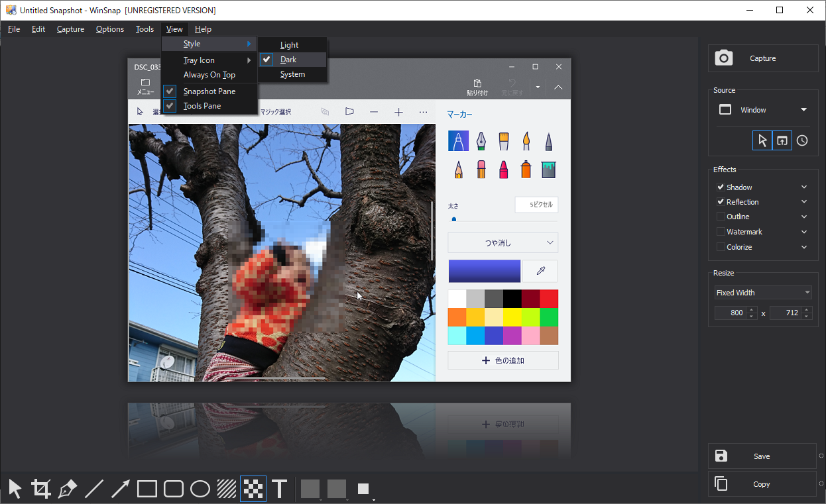The height and width of the screenshot is (504, 826).
Task: Enable the Colorize effect checkbox
Action: [721, 247]
